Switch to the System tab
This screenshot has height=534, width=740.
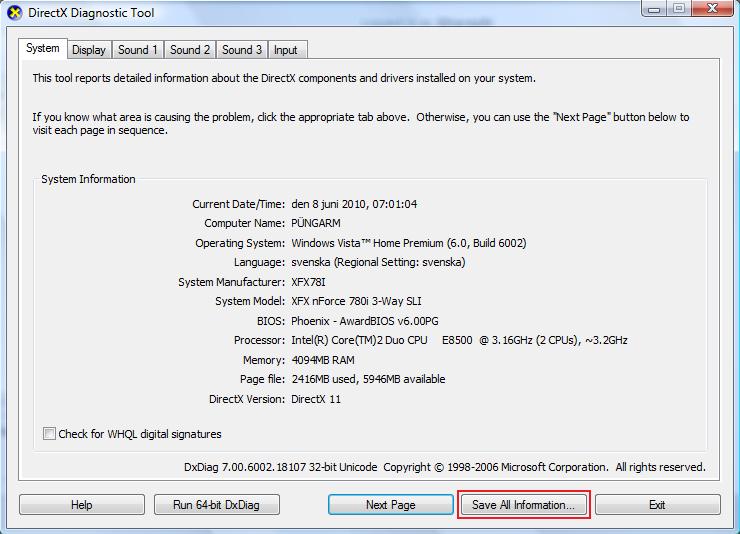pos(43,48)
